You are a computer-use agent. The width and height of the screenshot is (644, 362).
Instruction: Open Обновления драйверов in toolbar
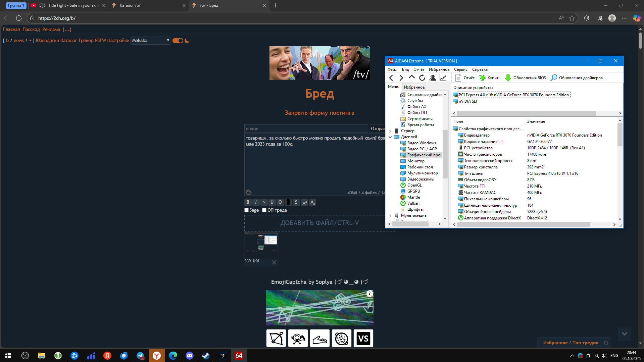[577, 78]
